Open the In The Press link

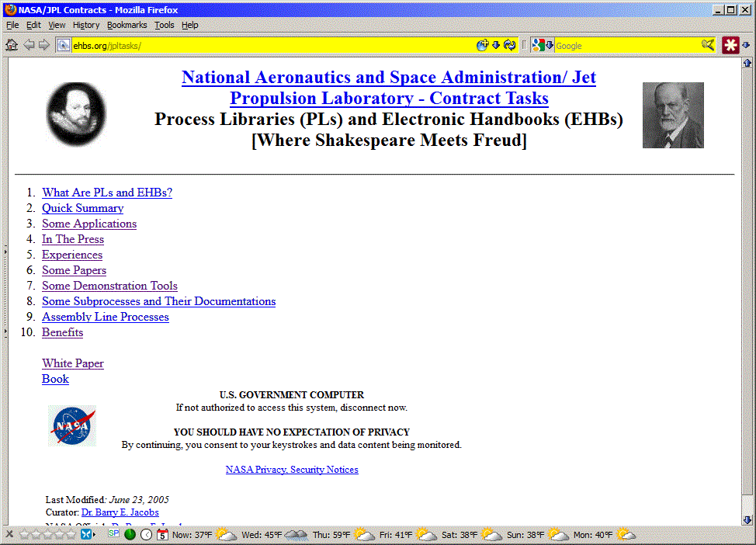[73, 239]
